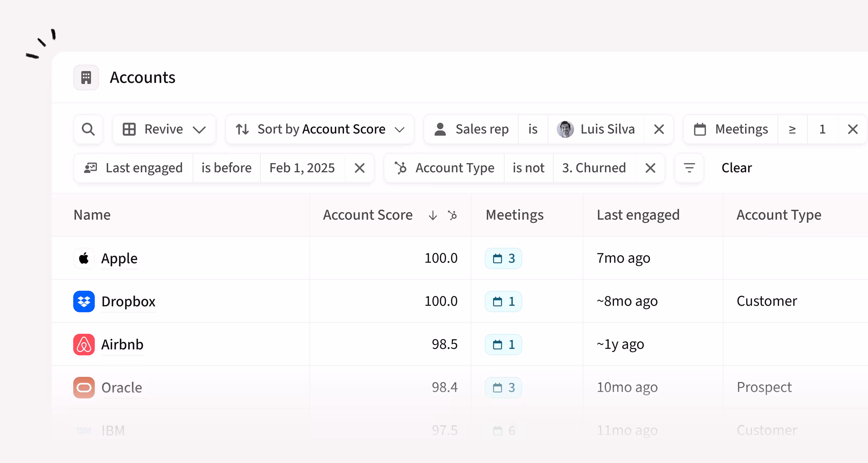The image size is (868, 463).
Task: Click Dropbox's 100.0 account score
Action: [441, 301]
